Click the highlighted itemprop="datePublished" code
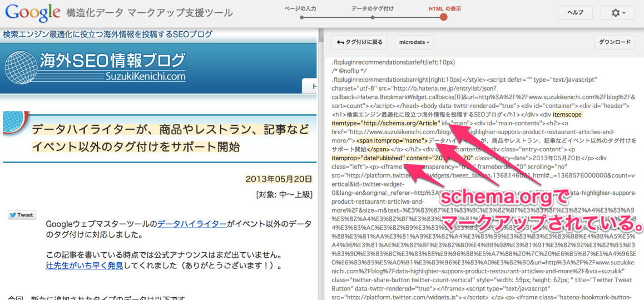Viewport: 644px width, 300px height. pos(369,158)
